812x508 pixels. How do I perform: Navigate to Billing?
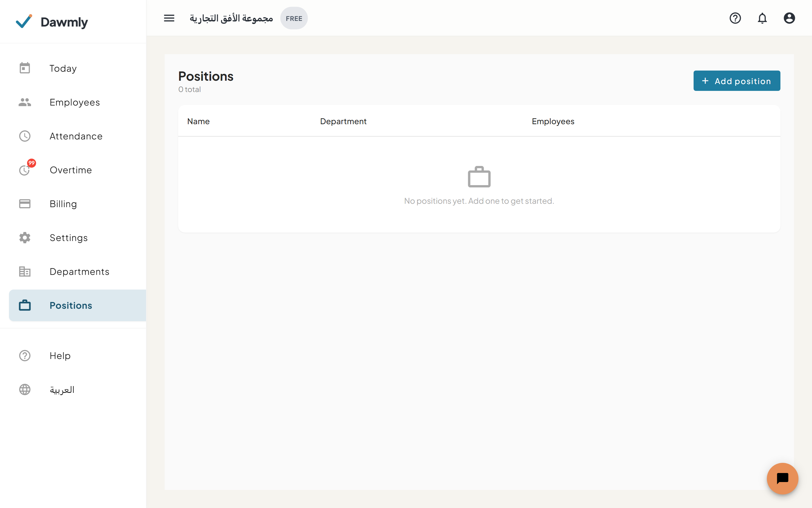coord(78,204)
